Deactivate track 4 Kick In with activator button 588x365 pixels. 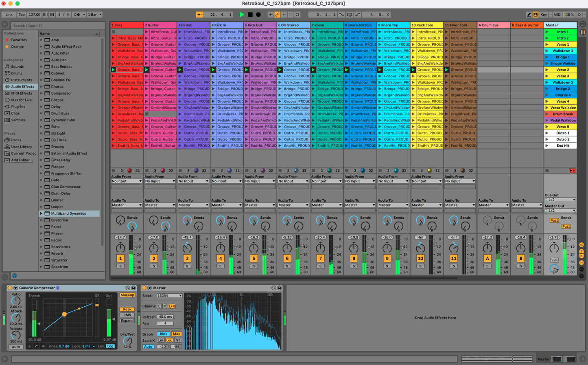click(220, 258)
